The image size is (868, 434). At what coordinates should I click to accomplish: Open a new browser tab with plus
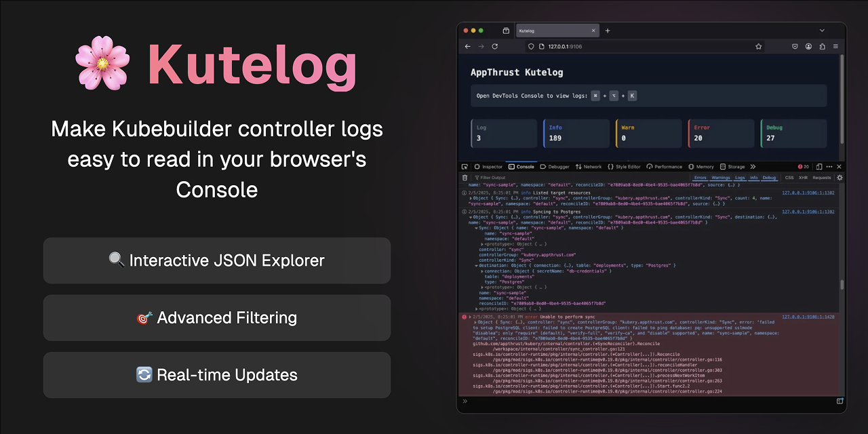coord(608,31)
